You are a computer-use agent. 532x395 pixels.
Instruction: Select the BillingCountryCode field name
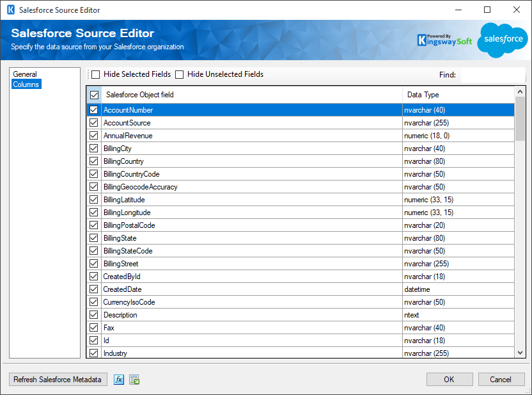(x=132, y=174)
